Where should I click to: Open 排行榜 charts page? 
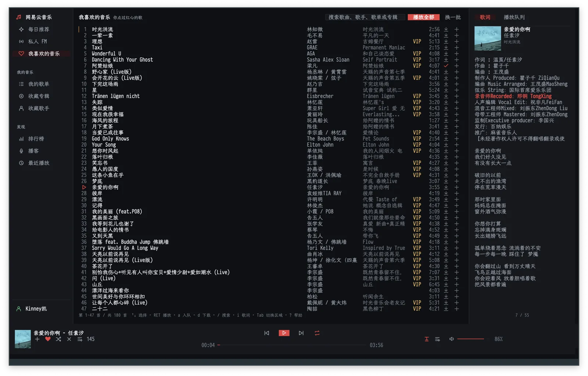point(32,139)
